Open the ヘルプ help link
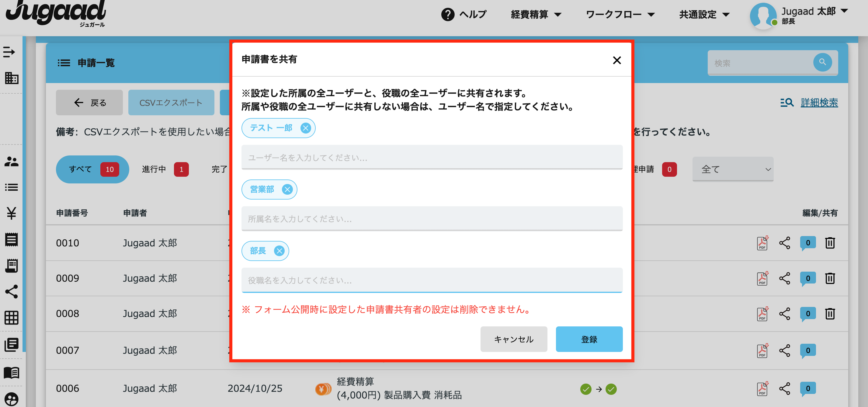This screenshot has height=407, width=868. (464, 15)
